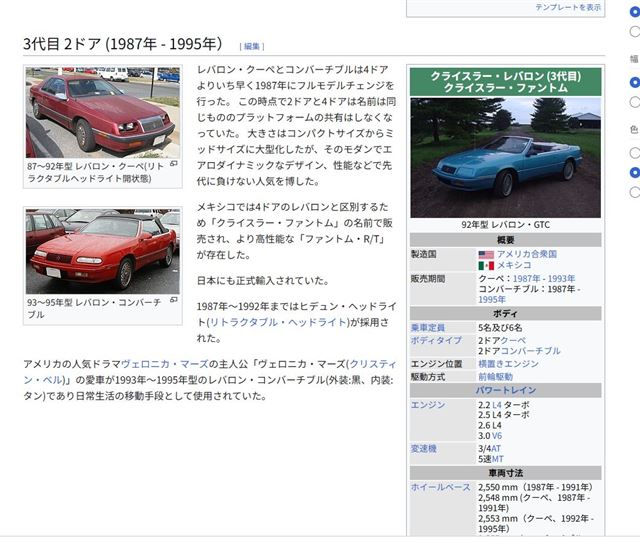Open the ボディタイプ link

point(436,340)
